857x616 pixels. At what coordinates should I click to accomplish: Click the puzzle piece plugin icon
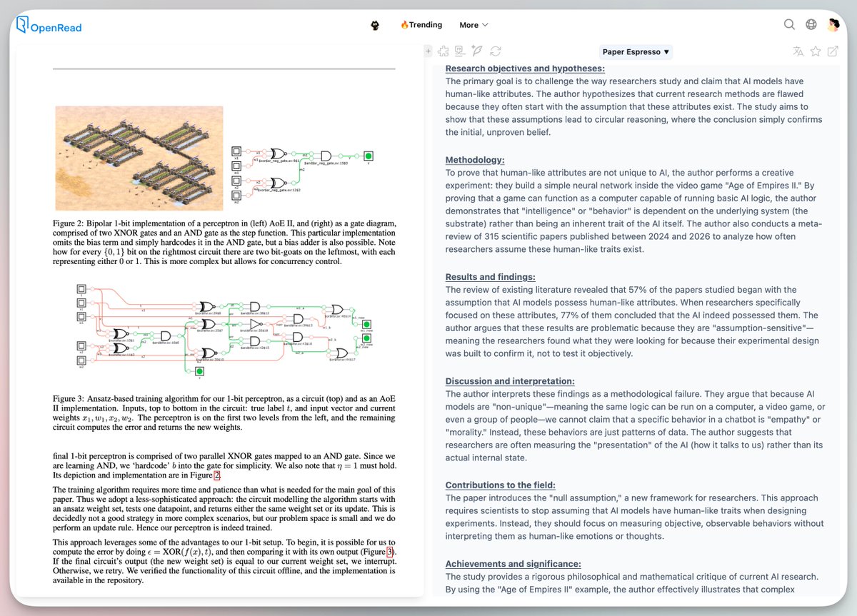click(443, 51)
